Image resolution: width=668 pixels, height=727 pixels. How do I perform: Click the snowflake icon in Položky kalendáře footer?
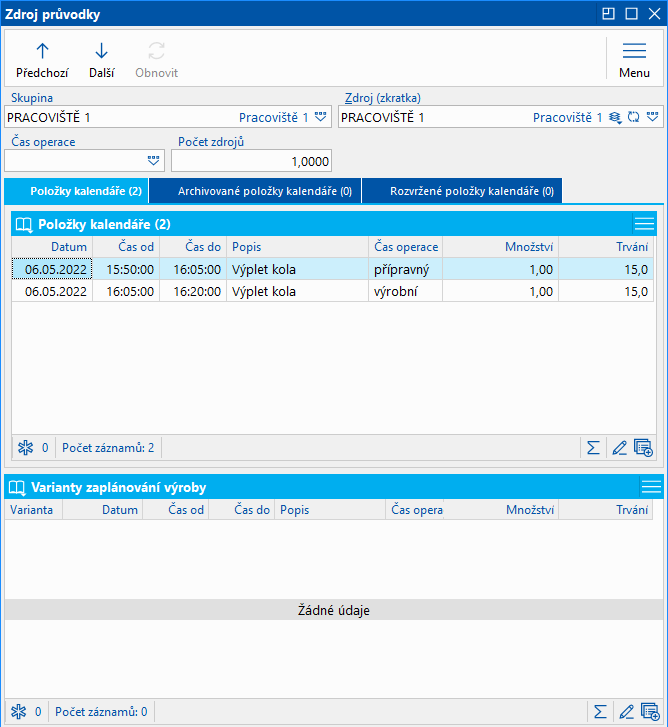(25, 448)
